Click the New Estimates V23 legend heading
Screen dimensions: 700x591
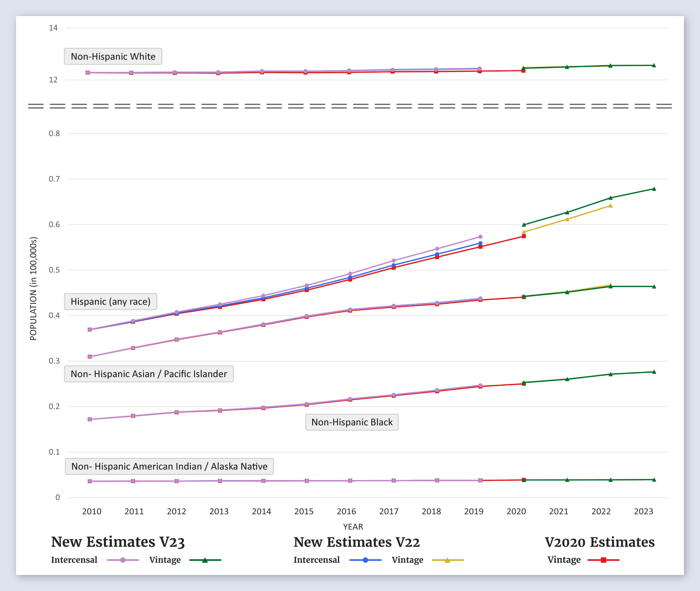118,542
